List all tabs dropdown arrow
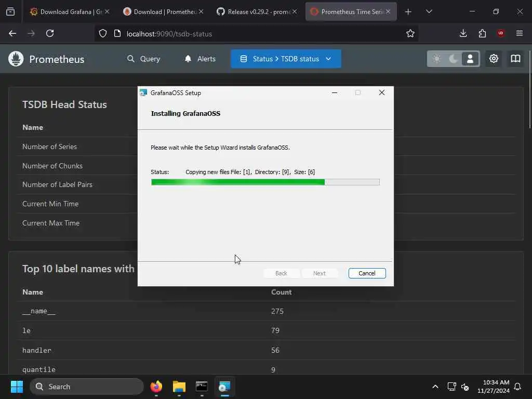Screen dimensions: 532x399 (x=429, y=11)
